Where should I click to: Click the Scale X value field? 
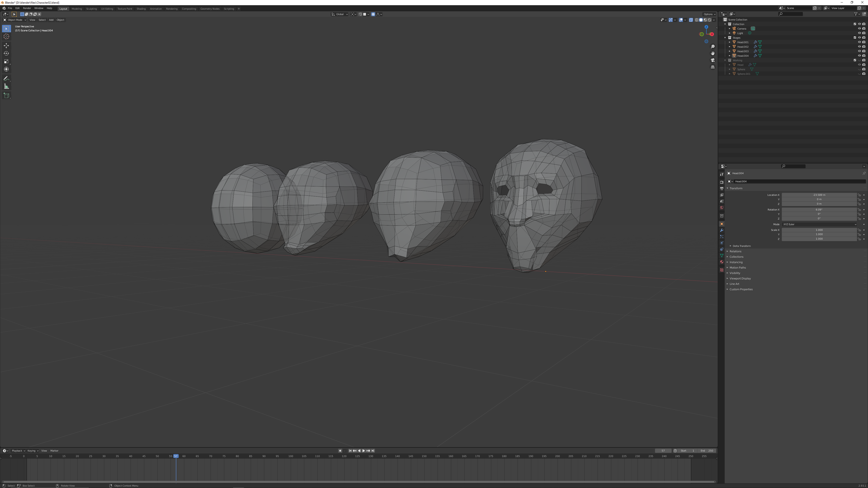(x=819, y=230)
